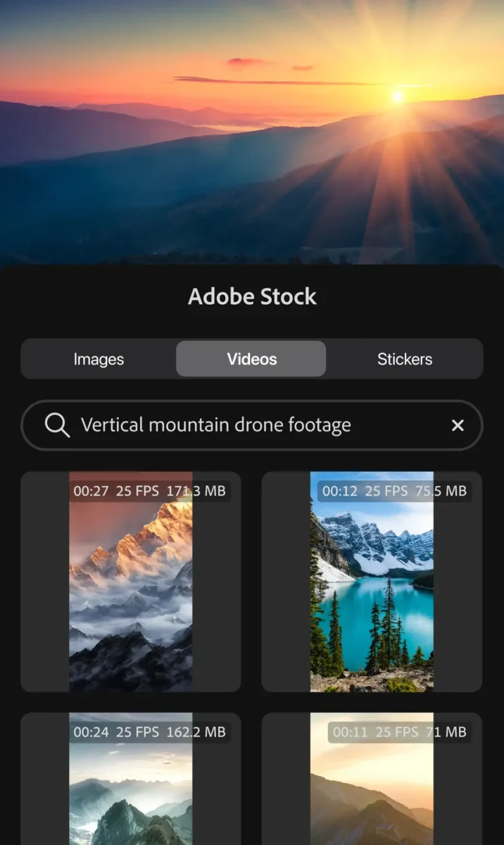Viewport: 504px width, 845px height.
Task: Choose the 00:11 sunset mountain video
Action: pos(372,779)
